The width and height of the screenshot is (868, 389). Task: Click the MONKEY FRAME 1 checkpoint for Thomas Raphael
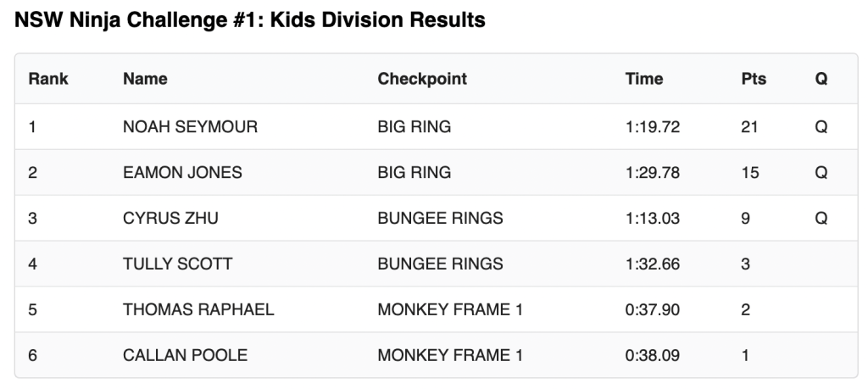click(450, 309)
